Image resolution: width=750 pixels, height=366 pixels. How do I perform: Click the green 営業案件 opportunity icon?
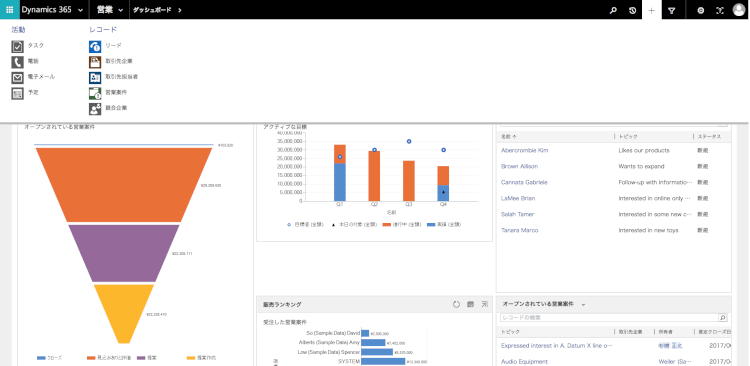95,93
